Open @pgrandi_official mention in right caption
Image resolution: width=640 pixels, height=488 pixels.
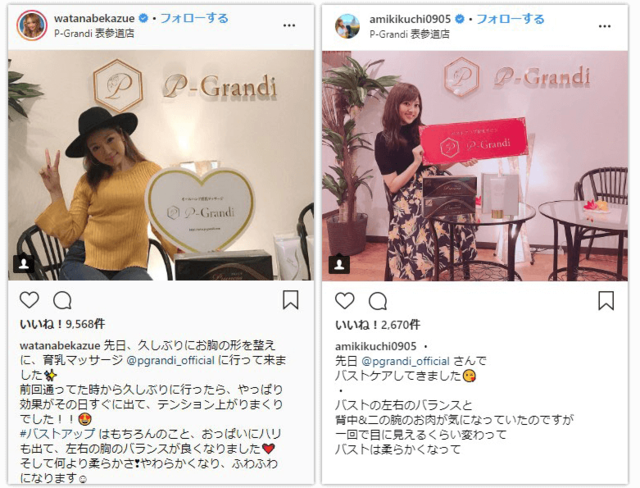(x=405, y=362)
